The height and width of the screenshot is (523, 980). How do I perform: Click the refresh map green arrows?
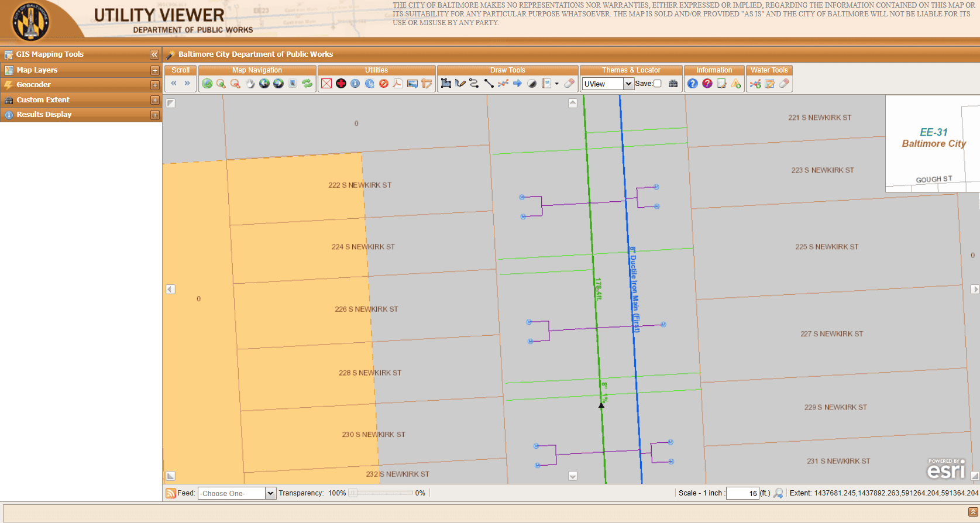pos(307,84)
